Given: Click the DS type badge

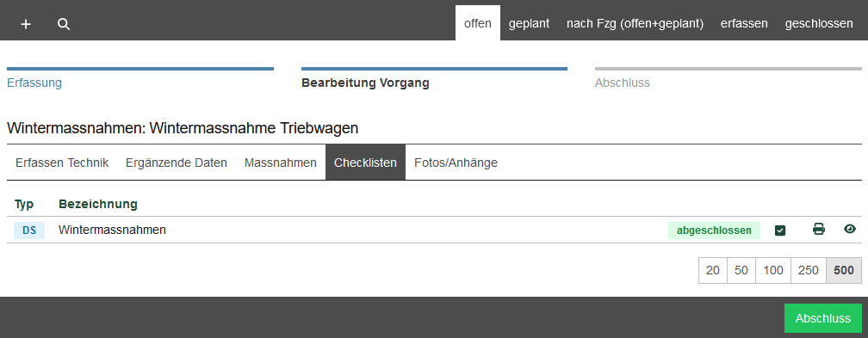Looking at the screenshot, I should [x=29, y=230].
